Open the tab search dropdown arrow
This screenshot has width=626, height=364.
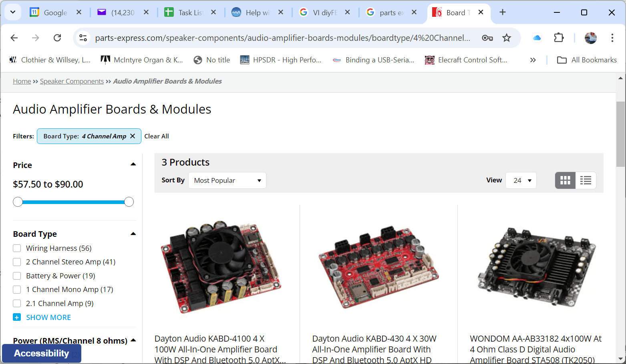13,12
